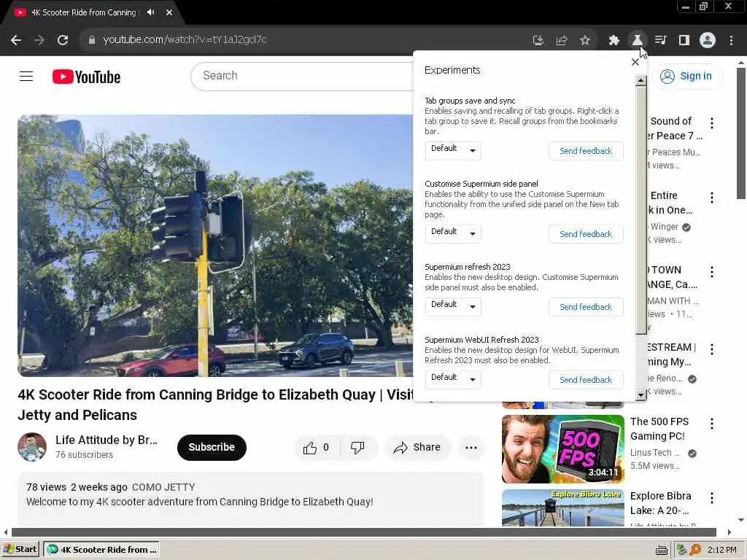Show the browser side panel
This screenshot has height=560, width=747.
point(684,41)
